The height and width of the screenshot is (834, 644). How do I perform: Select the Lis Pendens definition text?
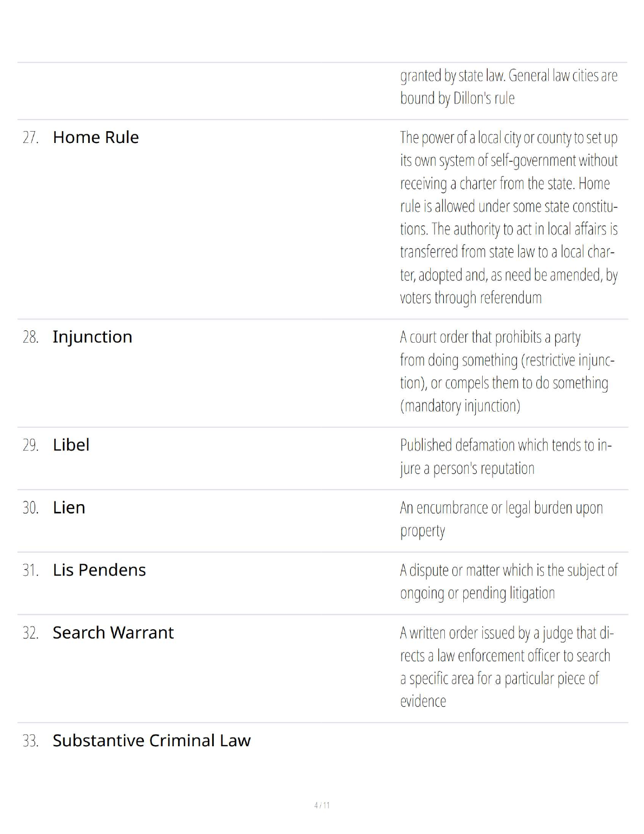click(508, 582)
